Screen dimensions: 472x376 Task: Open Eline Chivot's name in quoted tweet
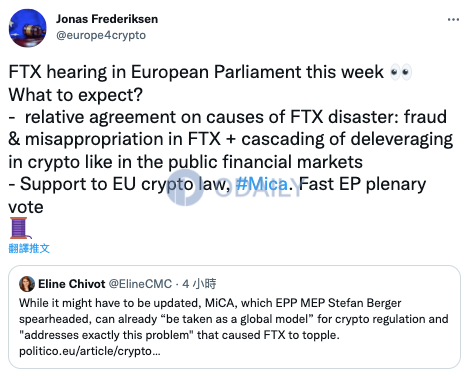click(72, 284)
